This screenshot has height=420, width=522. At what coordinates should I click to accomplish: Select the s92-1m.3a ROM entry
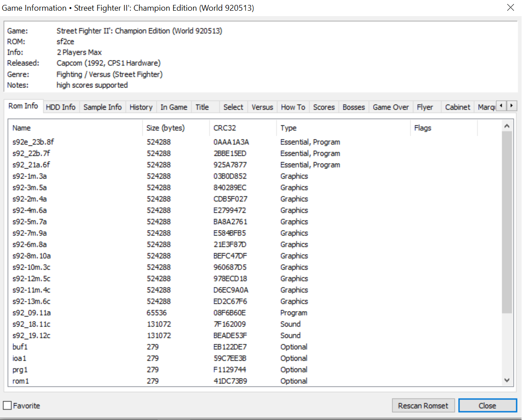coord(255,176)
